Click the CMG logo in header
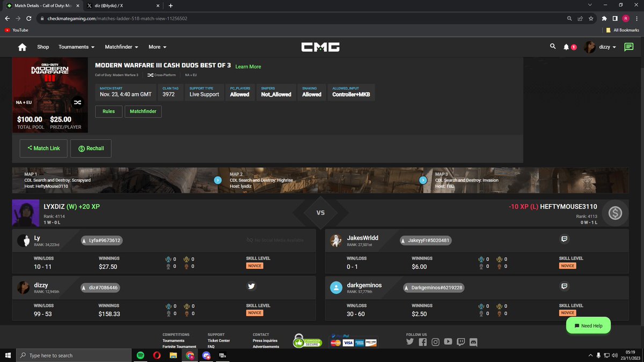The width and height of the screenshot is (644, 362). pos(320,47)
